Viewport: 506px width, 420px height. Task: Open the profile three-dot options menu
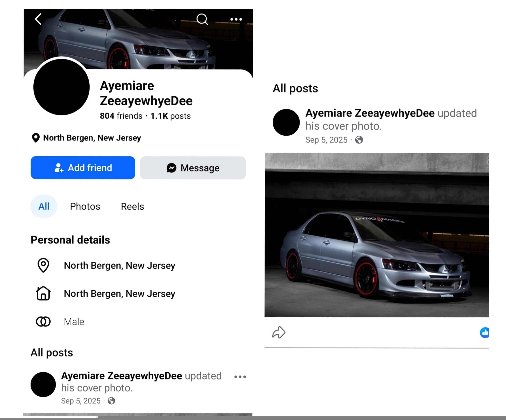[x=236, y=19]
